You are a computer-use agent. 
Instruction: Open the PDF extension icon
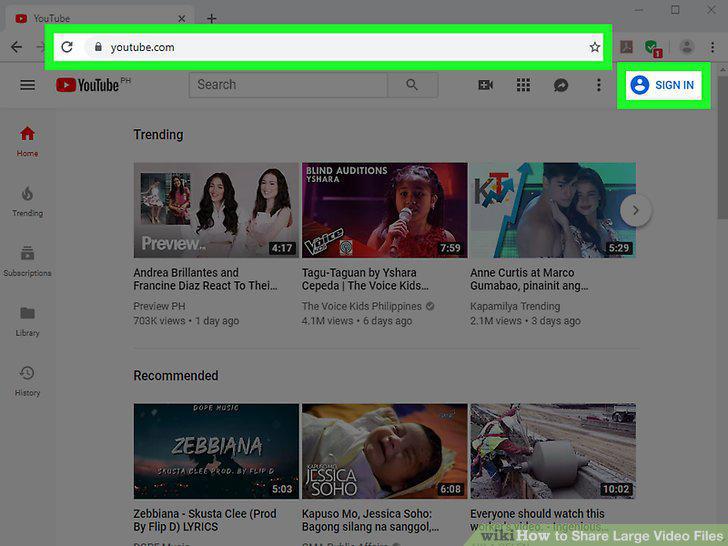click(627, 47)
